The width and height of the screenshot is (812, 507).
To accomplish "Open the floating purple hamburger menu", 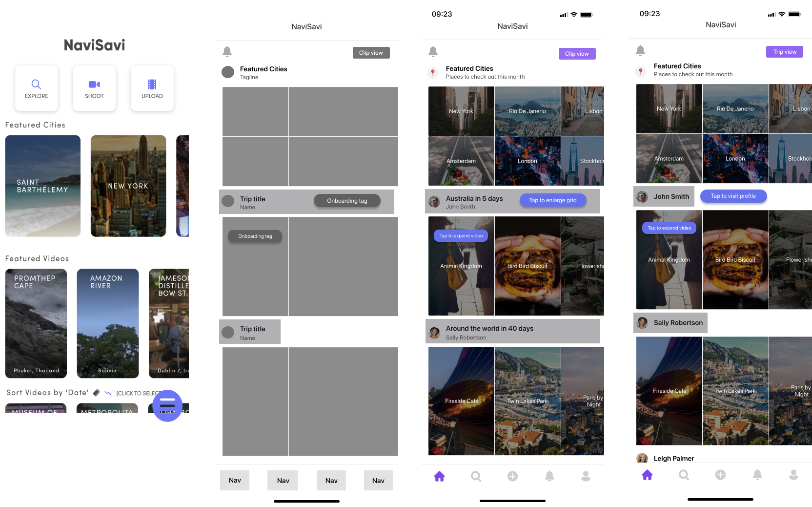I will click(167, 405).
